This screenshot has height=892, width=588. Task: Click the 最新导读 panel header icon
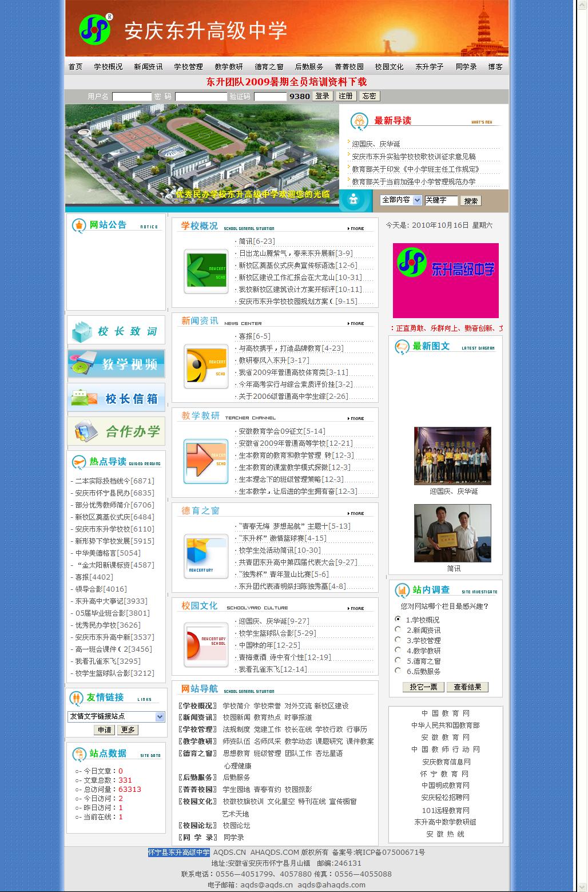pos(359,121)
